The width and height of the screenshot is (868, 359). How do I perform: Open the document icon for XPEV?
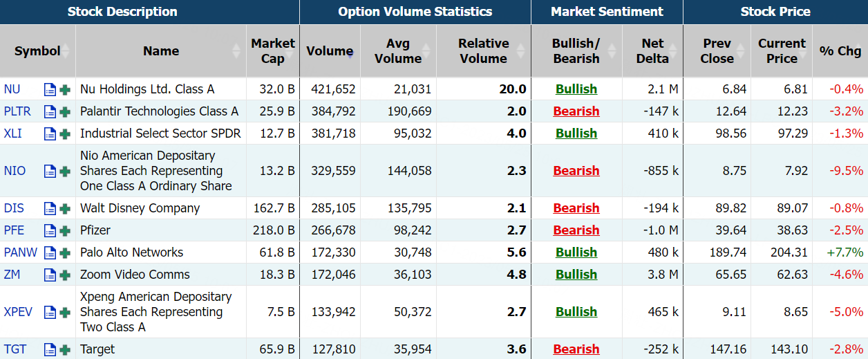point(50,312)
